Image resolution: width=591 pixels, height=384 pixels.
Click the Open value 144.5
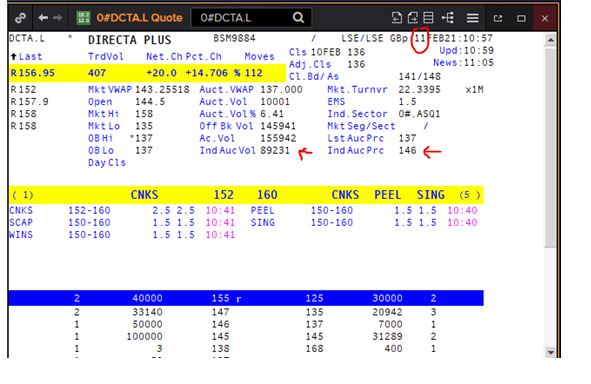point(150,102)
